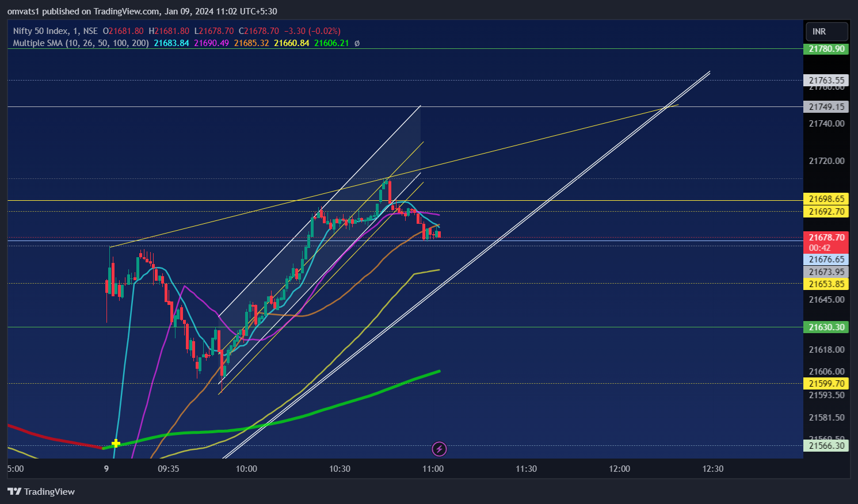Click the yellow SMA value 21660.84
Viewport: 858px width, 504px height.
[291, 43]
